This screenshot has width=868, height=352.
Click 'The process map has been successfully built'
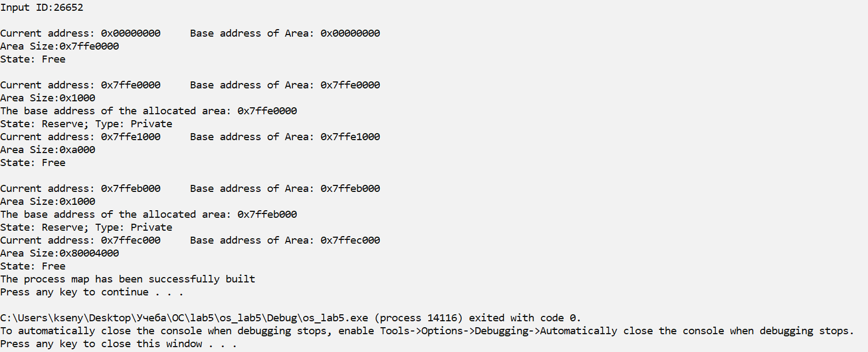[x=128, y=279]
